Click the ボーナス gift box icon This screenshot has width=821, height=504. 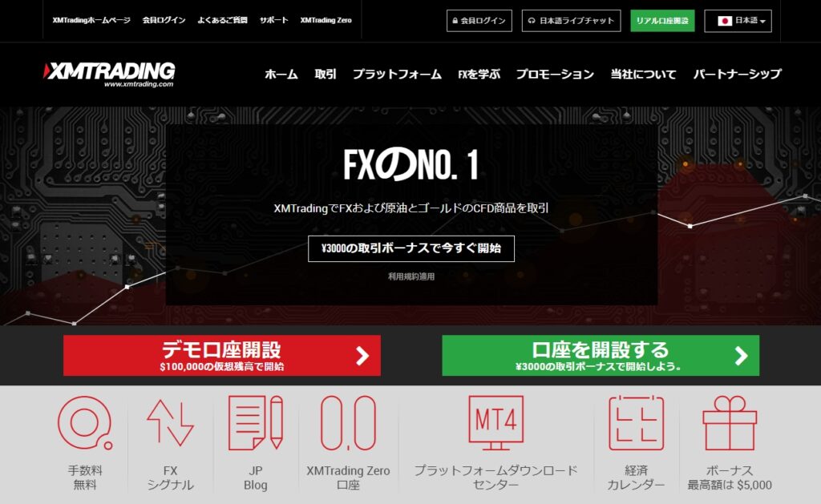coord(730,423)
